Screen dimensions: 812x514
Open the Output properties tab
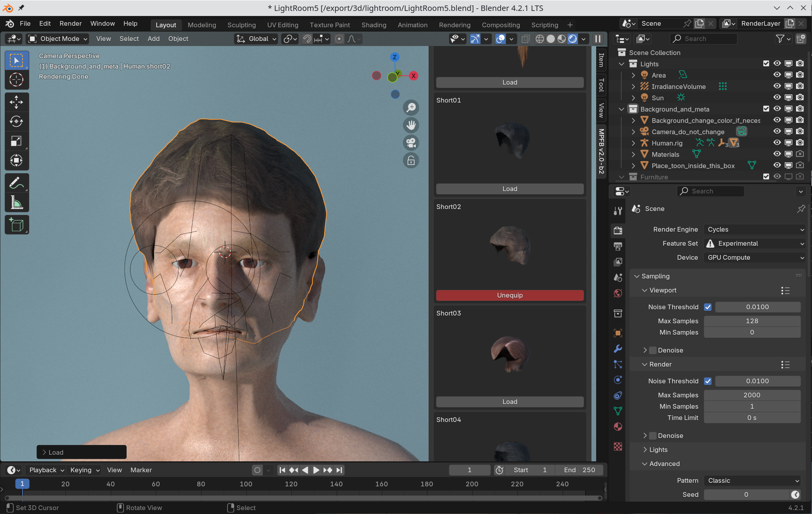pyautogui.click(x=618, y=246)
